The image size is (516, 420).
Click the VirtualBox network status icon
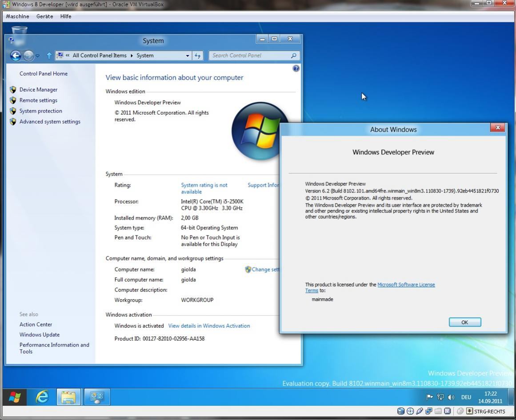tap(428, 411)
